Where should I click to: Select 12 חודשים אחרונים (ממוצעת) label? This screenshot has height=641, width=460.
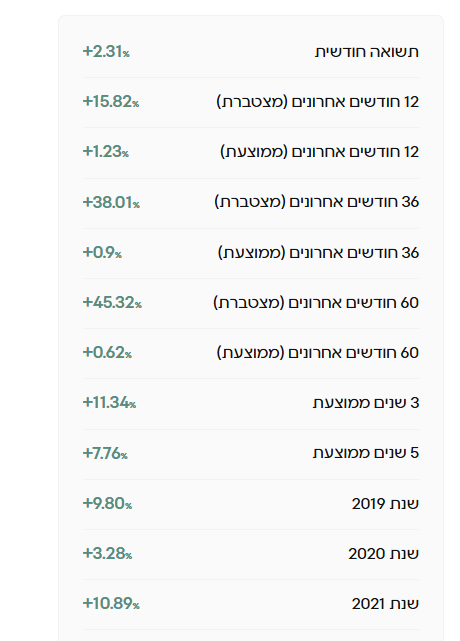coord(320,152)
